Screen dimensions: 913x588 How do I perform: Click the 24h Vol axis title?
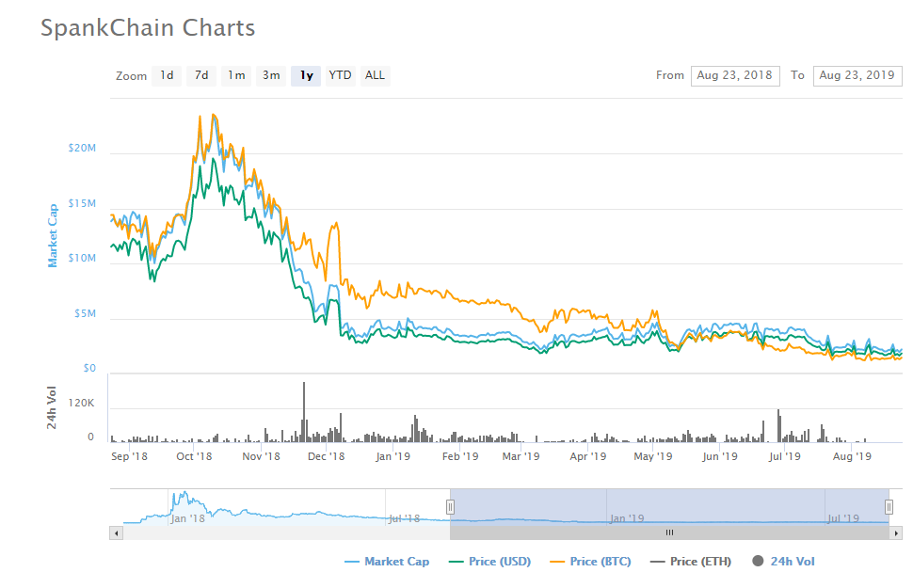52,407
